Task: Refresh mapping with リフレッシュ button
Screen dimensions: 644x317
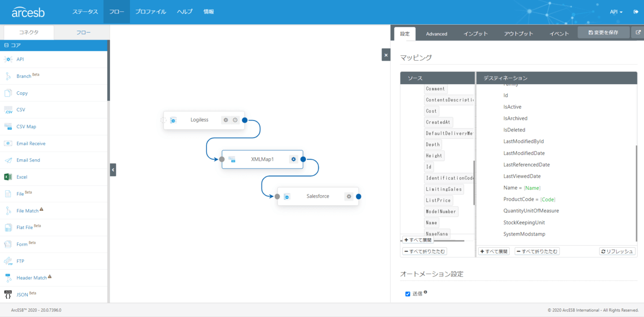Action: point(617,251)
